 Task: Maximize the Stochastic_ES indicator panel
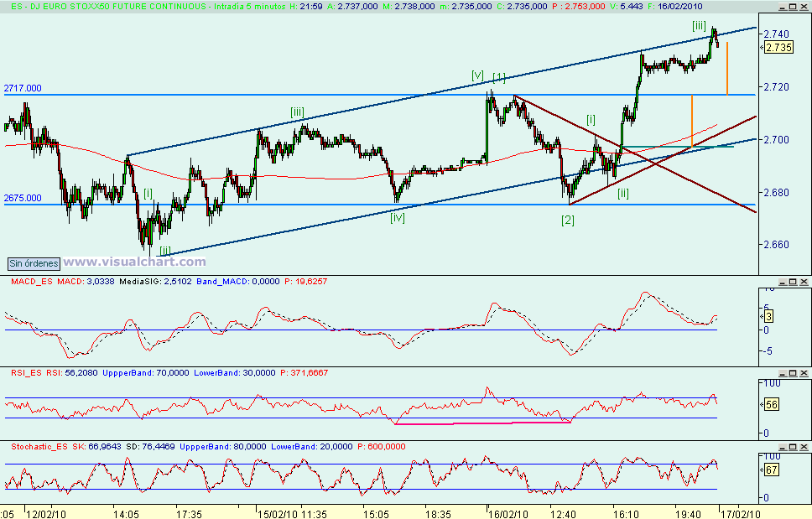[793, 445]
